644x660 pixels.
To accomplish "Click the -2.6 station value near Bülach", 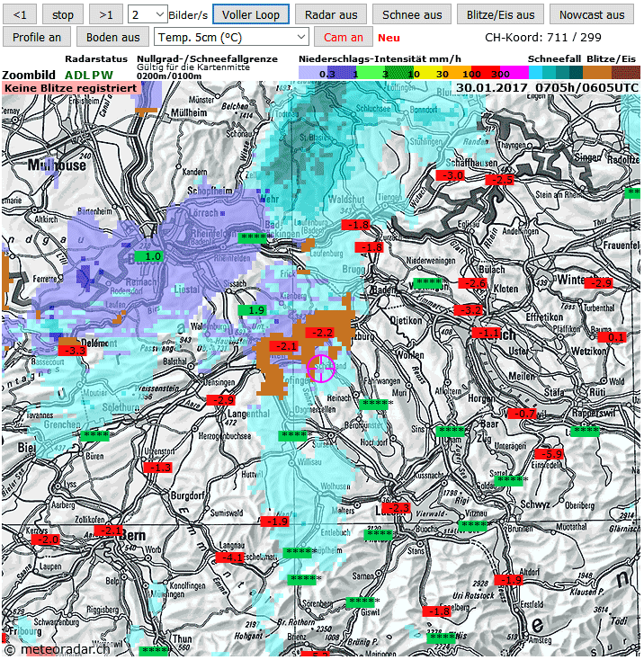I will 472,283.
